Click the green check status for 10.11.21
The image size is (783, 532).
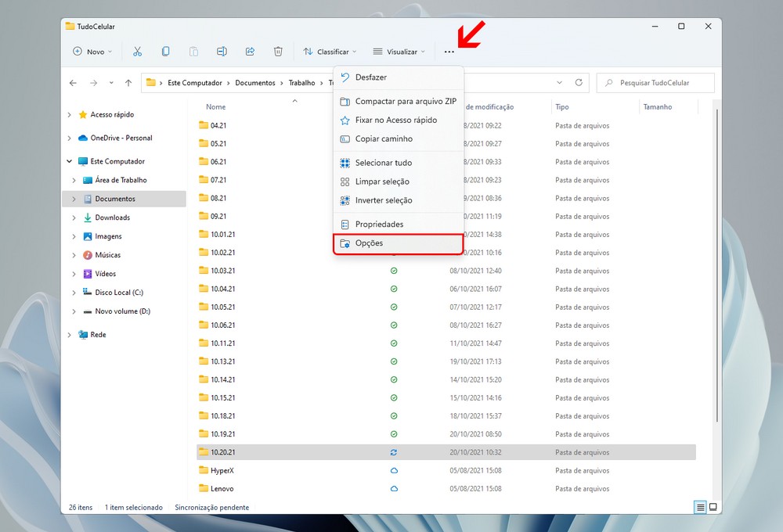pyautogui.click(x=394, y=343)
